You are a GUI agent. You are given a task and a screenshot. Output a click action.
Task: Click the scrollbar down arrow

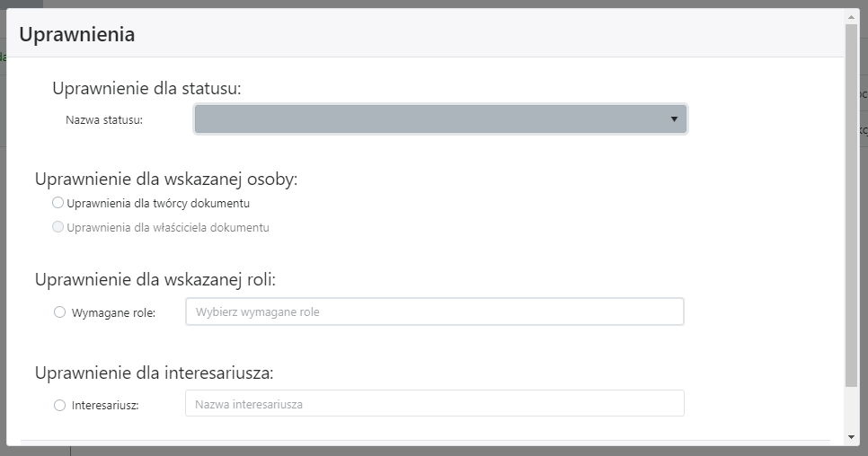tap(852, 437)
